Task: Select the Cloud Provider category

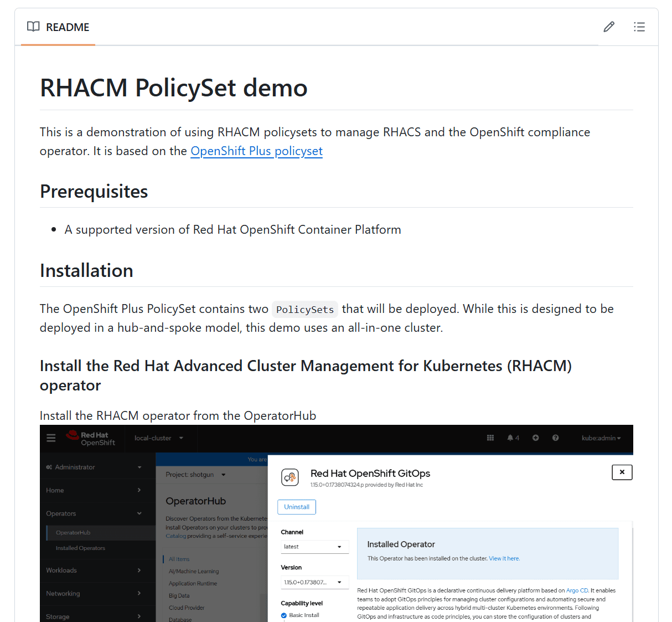Action: (x=187, y=608)
